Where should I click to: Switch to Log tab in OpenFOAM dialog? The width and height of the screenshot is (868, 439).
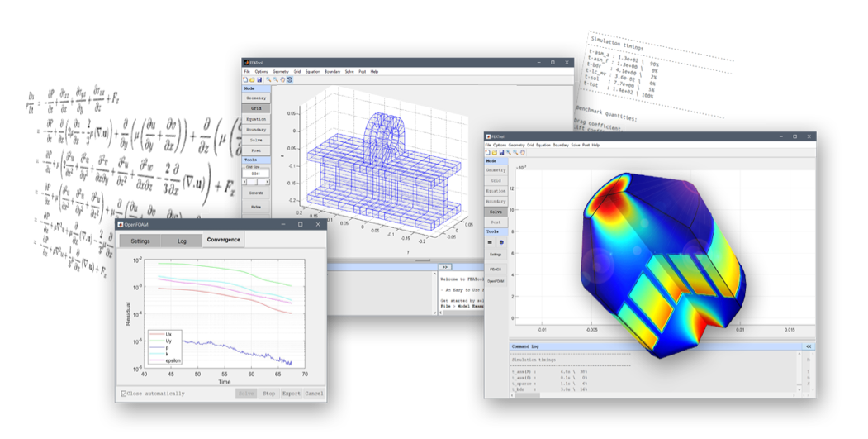point(183,241)
